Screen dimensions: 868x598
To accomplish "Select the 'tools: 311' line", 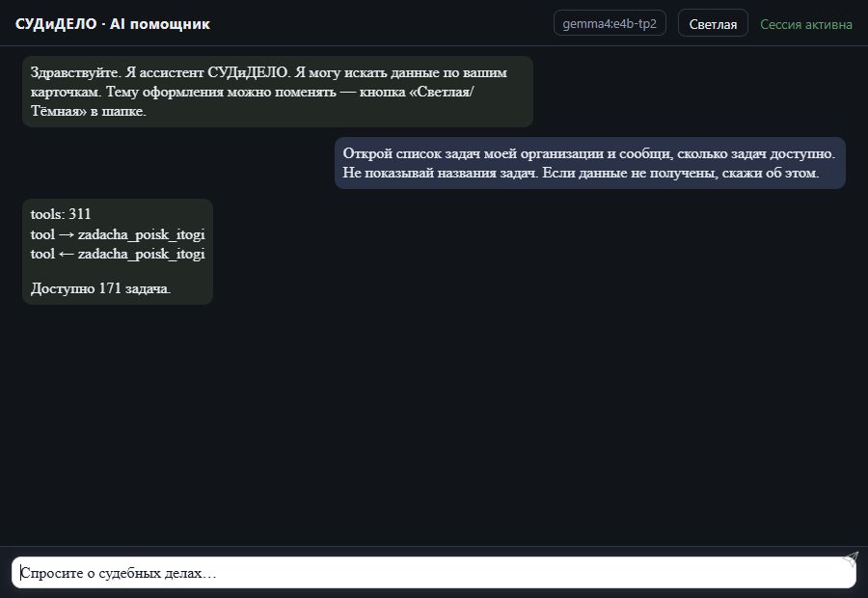I will pos(61,214).
